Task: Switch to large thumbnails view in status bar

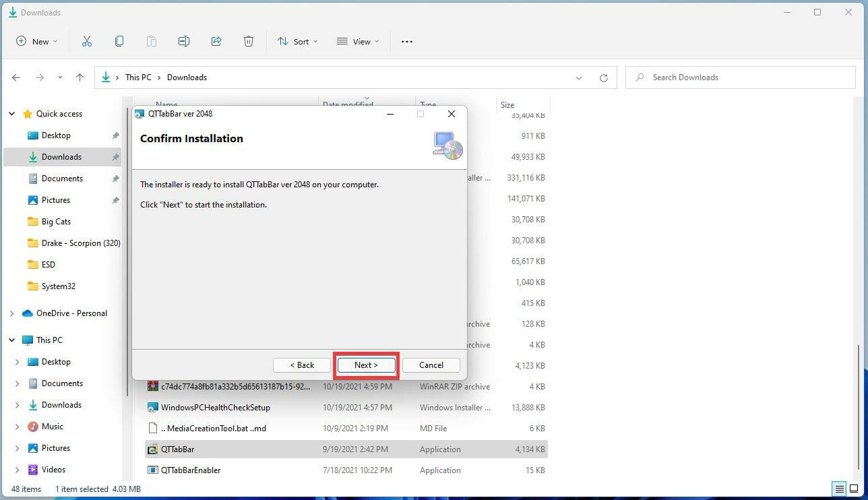Action: tap(853, 489)
